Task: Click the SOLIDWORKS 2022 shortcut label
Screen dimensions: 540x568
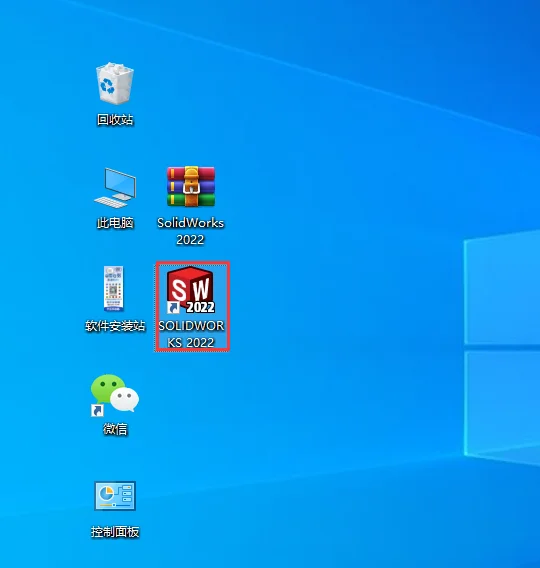Action: pos(191,334)
